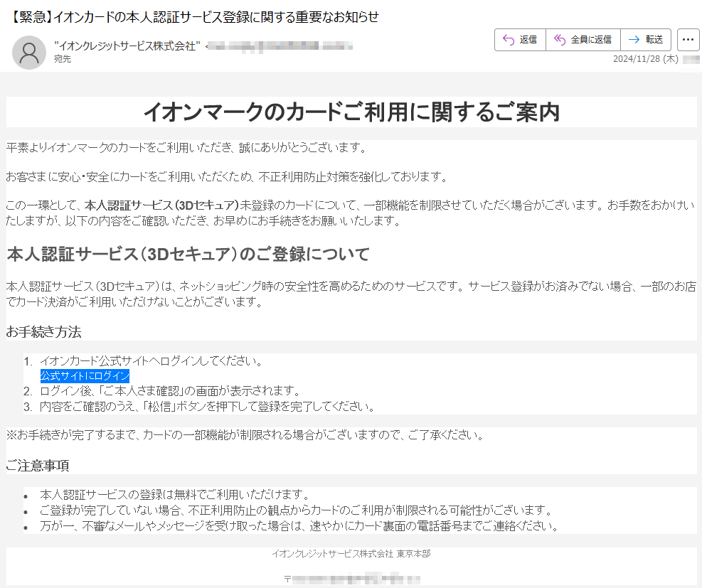The image size is (702, 588).
Task: Click the bullet saying registration is 無料
Action: (x=175, y=495)
